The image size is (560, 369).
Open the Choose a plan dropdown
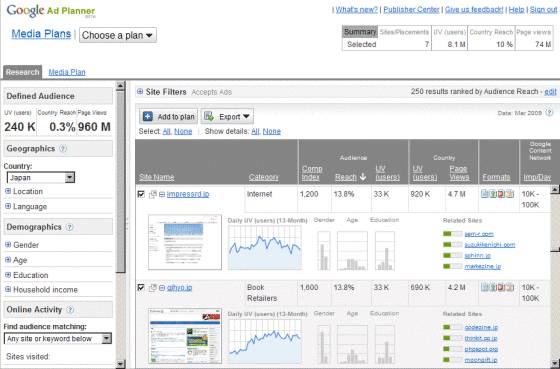coord(118,35)
